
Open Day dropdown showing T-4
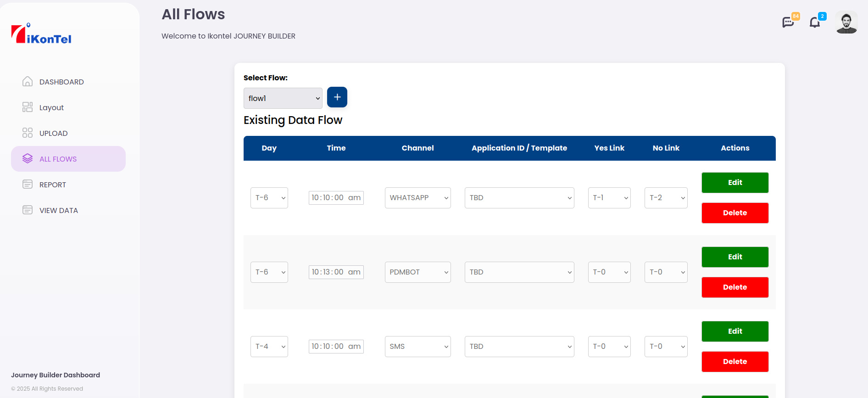tap(269, 347)
